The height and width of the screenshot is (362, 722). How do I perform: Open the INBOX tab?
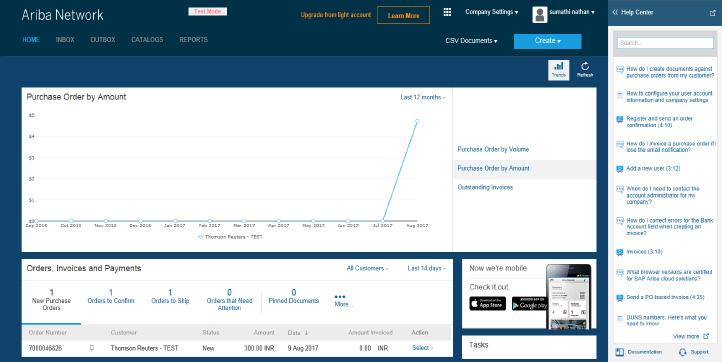[65, 40]
